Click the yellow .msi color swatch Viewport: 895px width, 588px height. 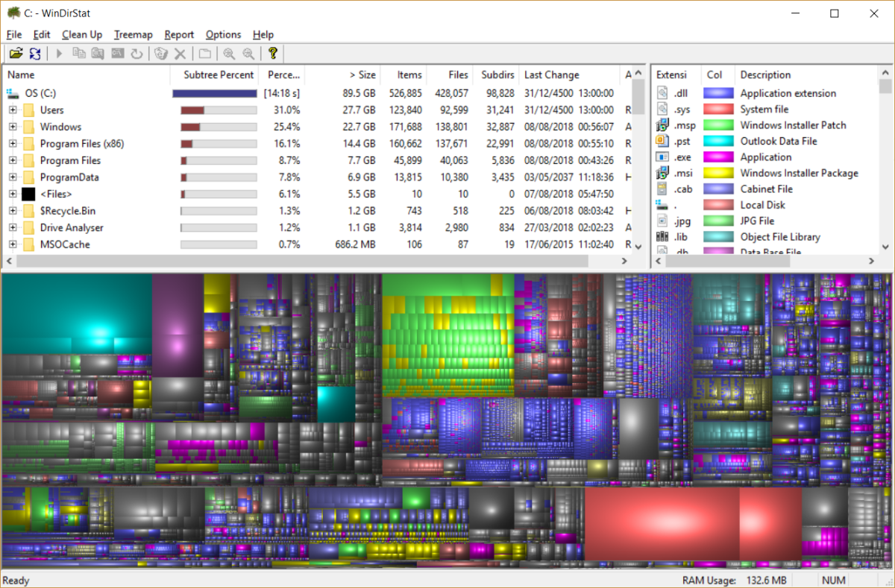[x=717, y=172]
